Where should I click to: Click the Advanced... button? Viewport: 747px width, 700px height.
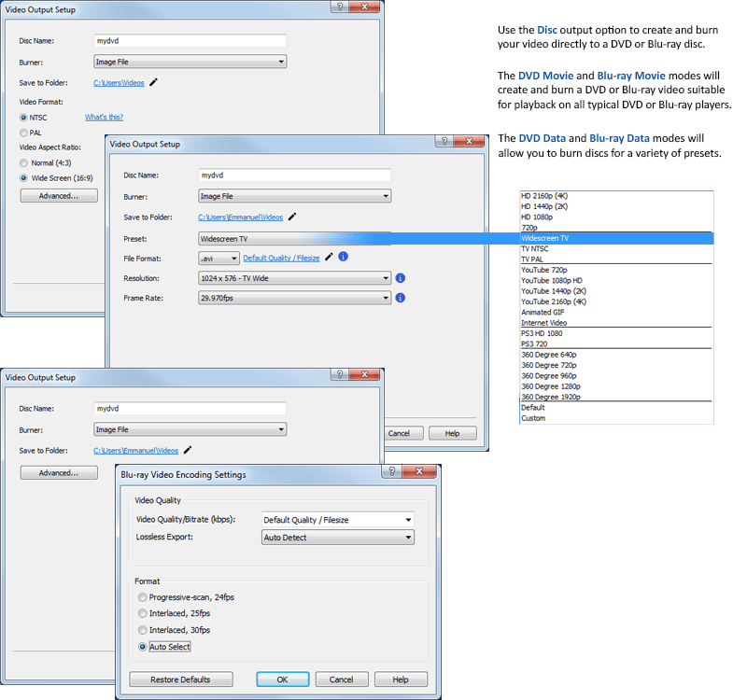pyautogui.click(x=58, y=195)
